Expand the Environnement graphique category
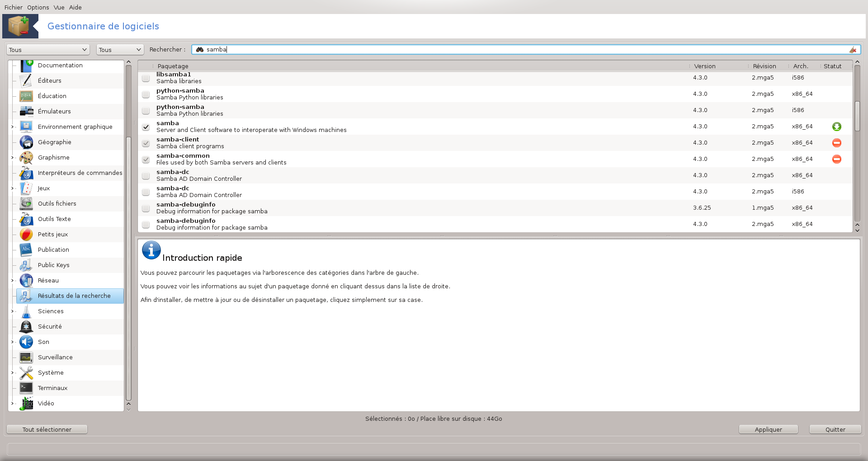868x461 pixels. click(13, 127)
